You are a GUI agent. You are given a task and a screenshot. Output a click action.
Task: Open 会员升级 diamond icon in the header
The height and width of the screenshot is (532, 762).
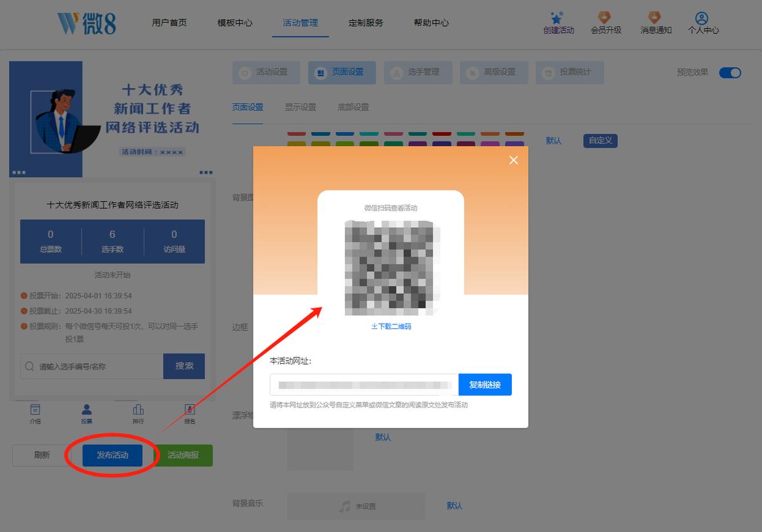tap(604, 18)
